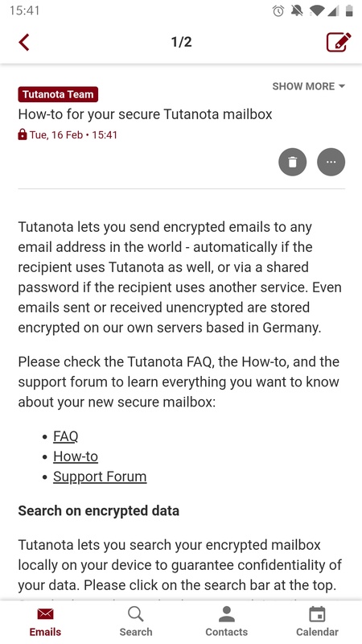362x644 pixels.
Task: Tap the Search on encrypted data heading
Action: pyautogui.click(x=98, y=510)
